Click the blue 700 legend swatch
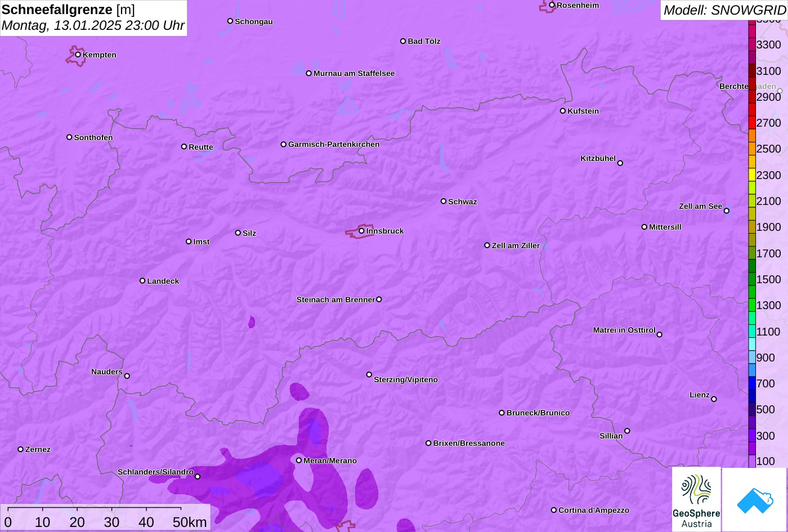The width and height of the screenshot is (788, 532). pos(752,383)
